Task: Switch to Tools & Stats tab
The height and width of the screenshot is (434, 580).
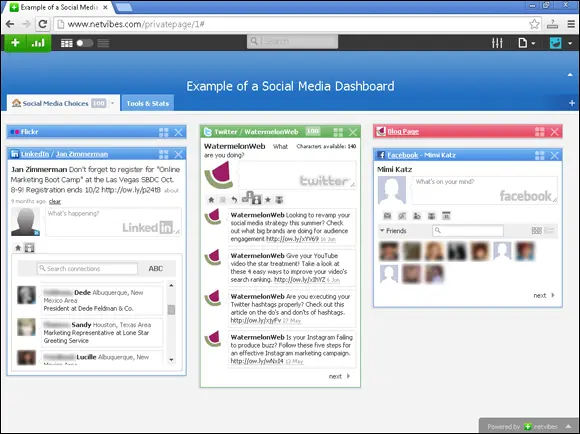Action: tap(148, 103)
